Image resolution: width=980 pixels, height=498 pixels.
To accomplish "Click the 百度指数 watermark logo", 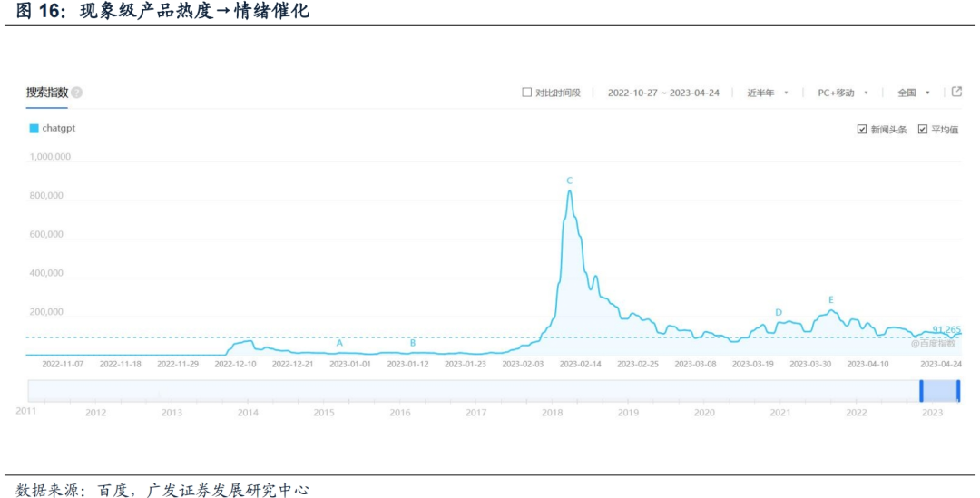I will pos(934,343).
